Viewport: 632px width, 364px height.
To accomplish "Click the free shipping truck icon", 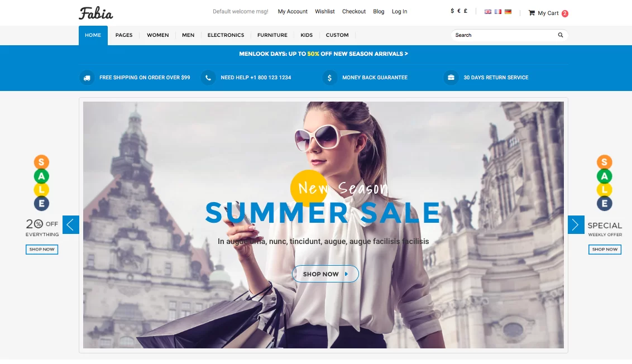I will pos(87,78).
